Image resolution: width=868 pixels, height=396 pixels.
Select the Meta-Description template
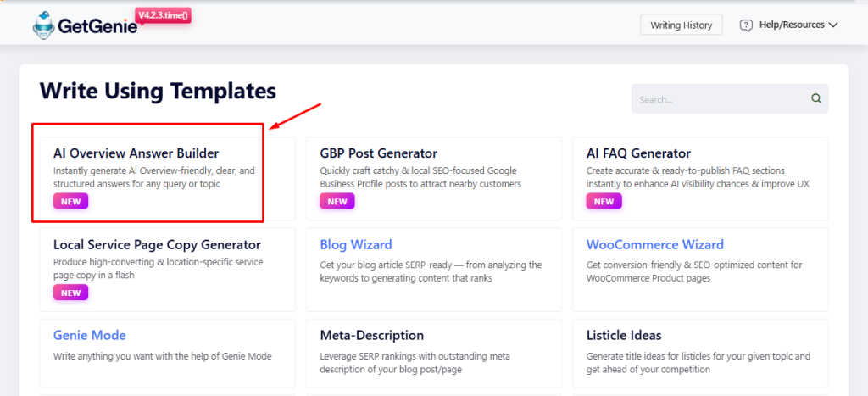coord(372,335)
